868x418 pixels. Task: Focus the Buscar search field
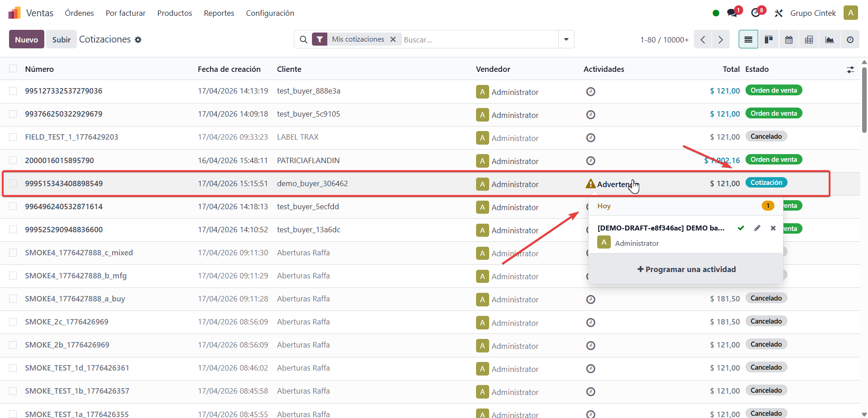(479, 40)
